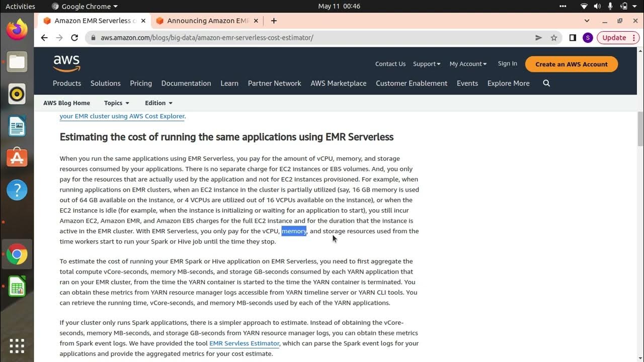
Task: Open the Learn menu item
Action: 229,83
